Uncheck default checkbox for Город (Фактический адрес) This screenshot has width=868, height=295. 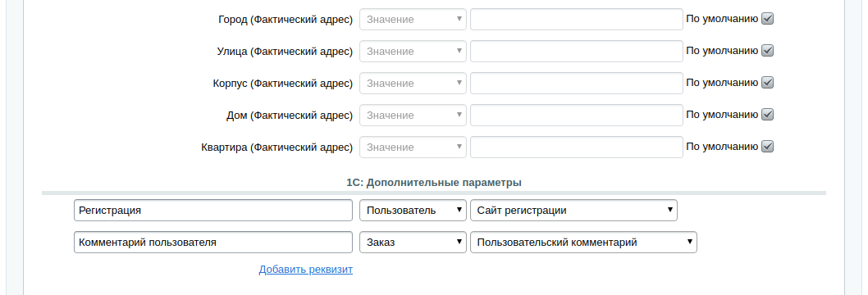coord(767,19)
